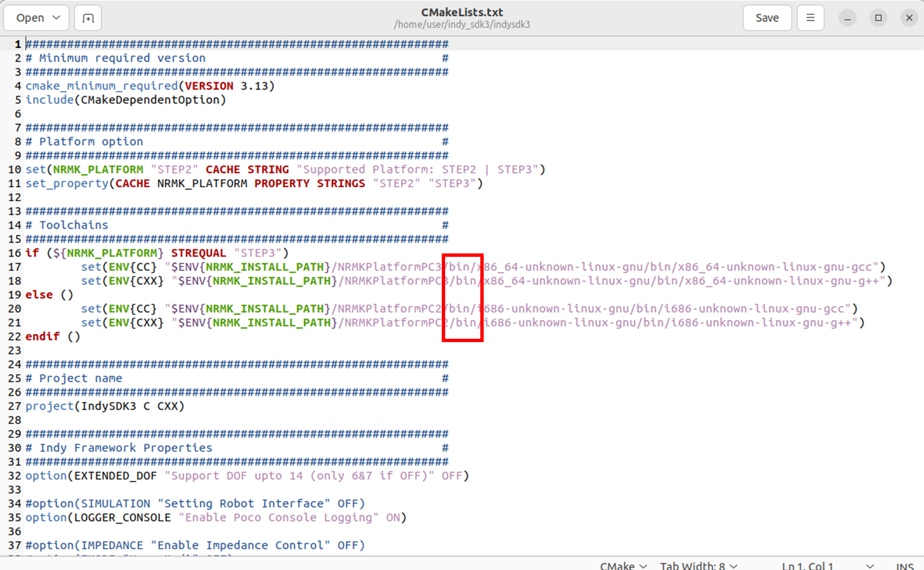Screen dimensions: 924x570
Task: Open the CMake language selector
Action: pyautogui.click(x=623, y=566)
